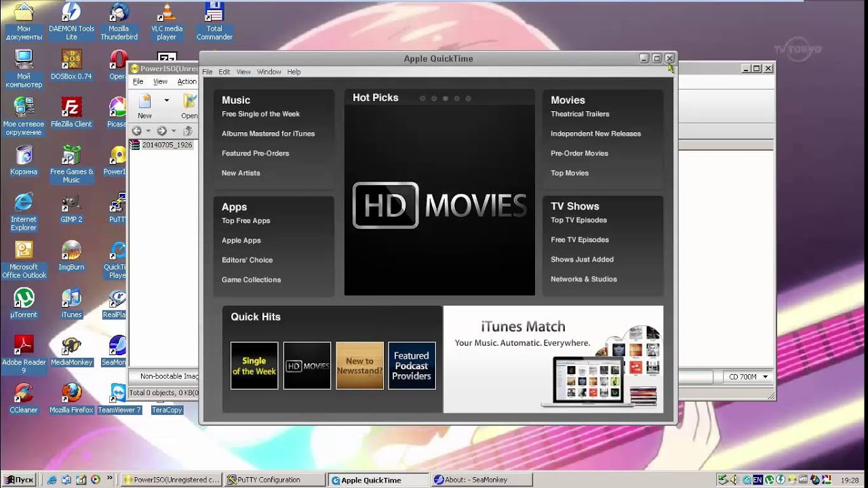Open the HD Movies quick hit tile

click(307, 365)
